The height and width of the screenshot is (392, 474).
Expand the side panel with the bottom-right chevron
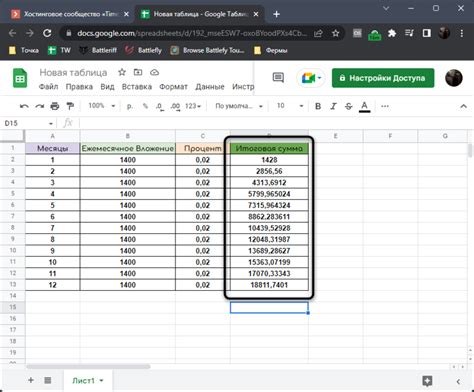458,381
